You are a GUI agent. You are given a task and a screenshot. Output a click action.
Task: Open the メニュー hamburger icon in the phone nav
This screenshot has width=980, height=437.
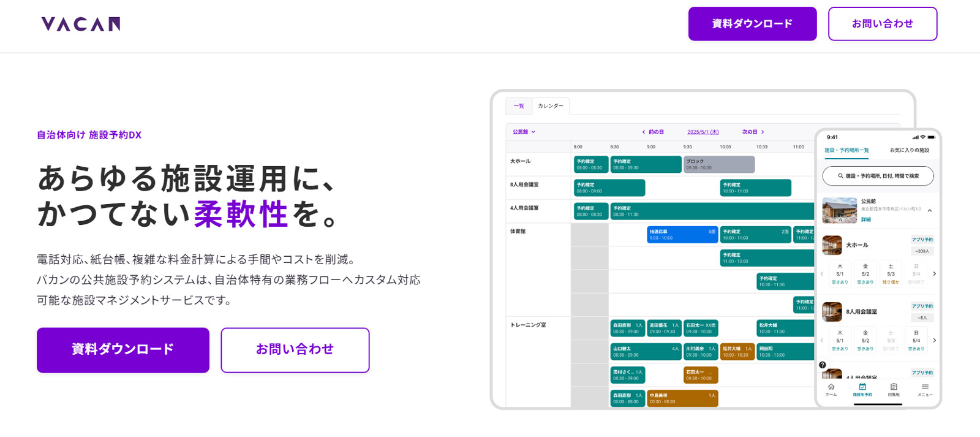click(x=925, y=387)
